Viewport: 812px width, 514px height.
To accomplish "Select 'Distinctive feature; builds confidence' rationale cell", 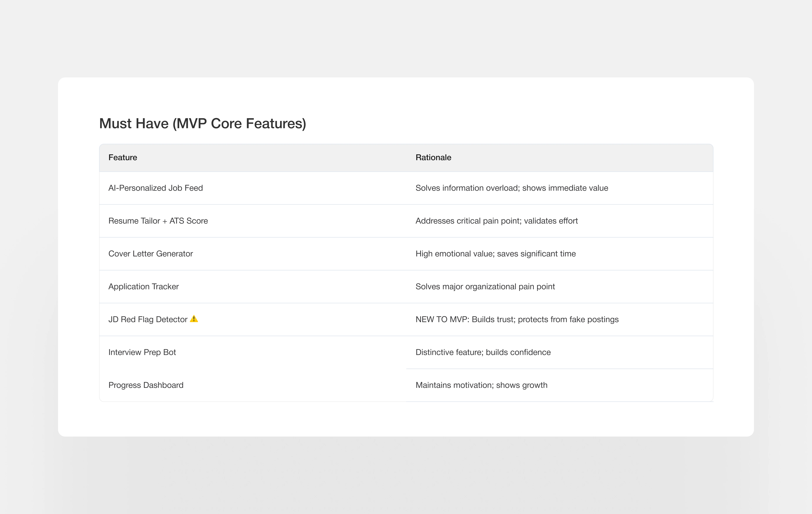I will (483, 352).
